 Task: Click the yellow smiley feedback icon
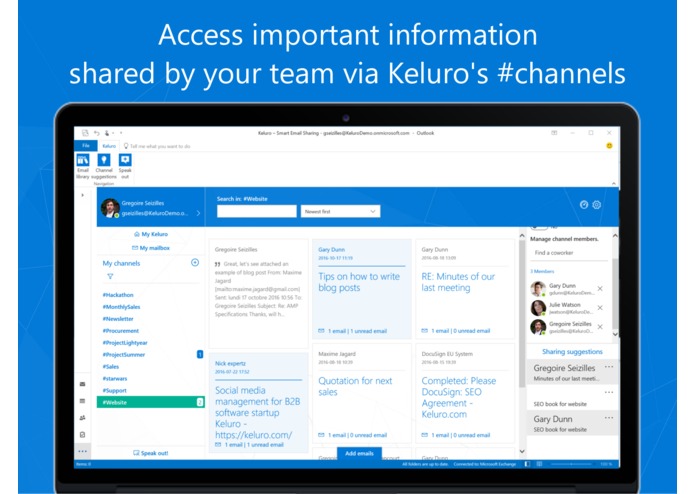click(x=609, y=146)
